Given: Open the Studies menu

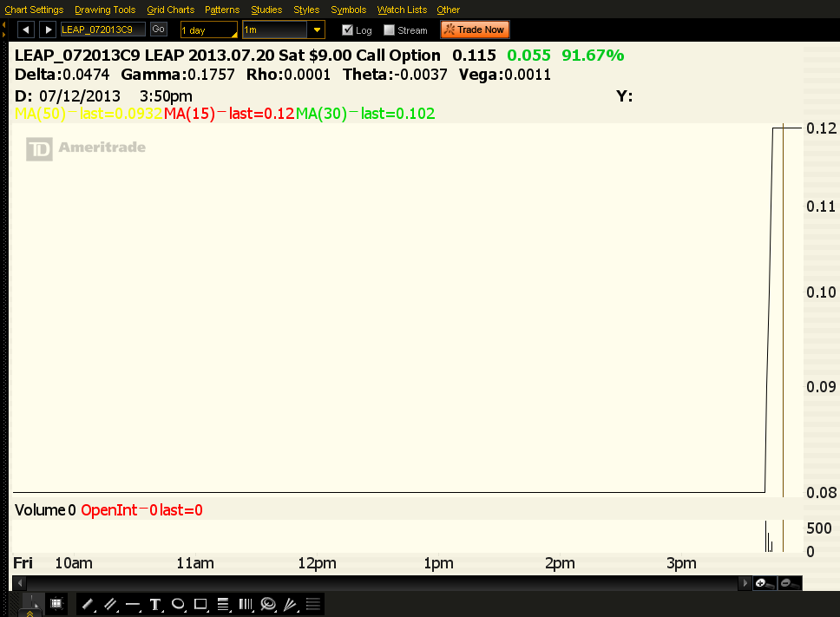Looking at the screenshot, I should [266, 10].
